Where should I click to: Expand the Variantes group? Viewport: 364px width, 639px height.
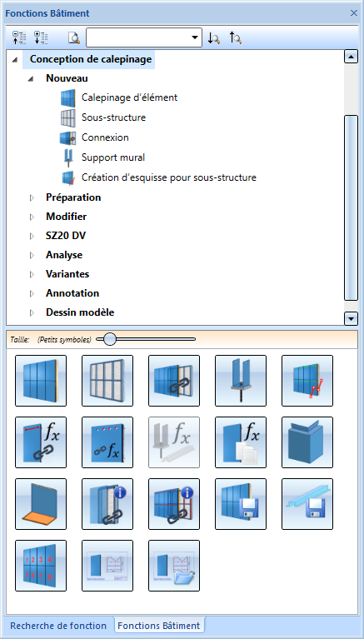[32, 274]
